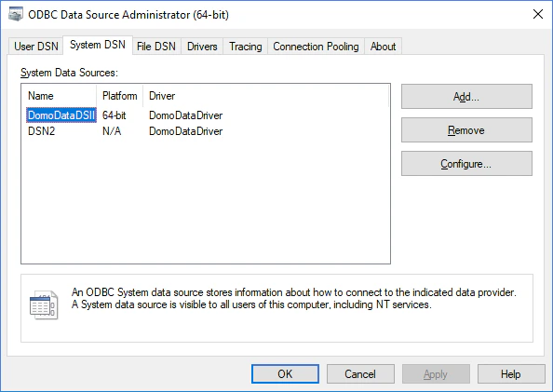Go to the About tab
The height and width of the screenshot is (392, 553).
383,47
